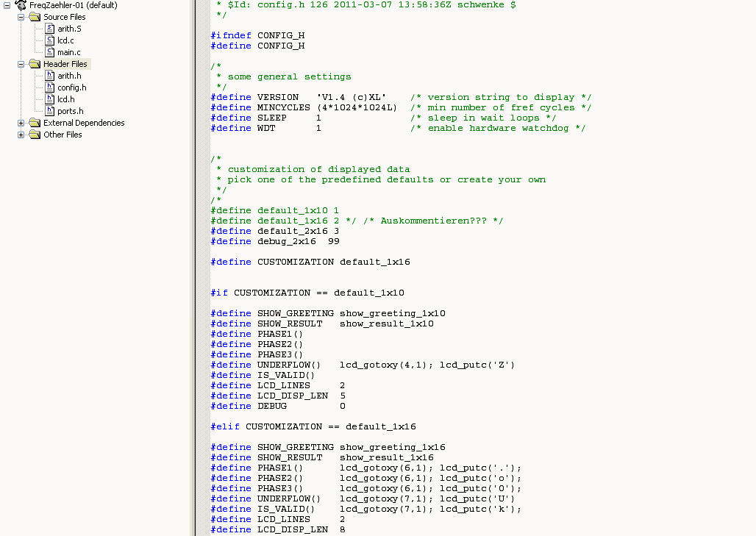
Task: Click the Other Files folder icon
Action: click(x=35, y=135)
